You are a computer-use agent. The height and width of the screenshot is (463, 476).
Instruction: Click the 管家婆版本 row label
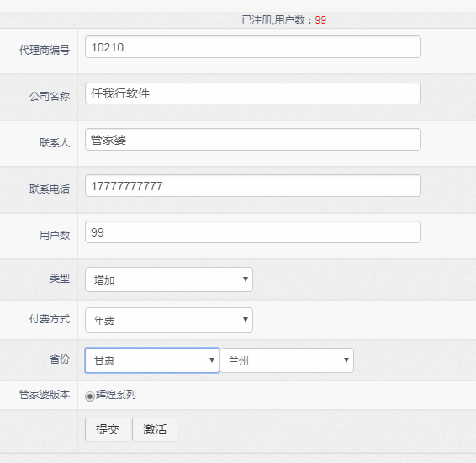tap(45, 395)
